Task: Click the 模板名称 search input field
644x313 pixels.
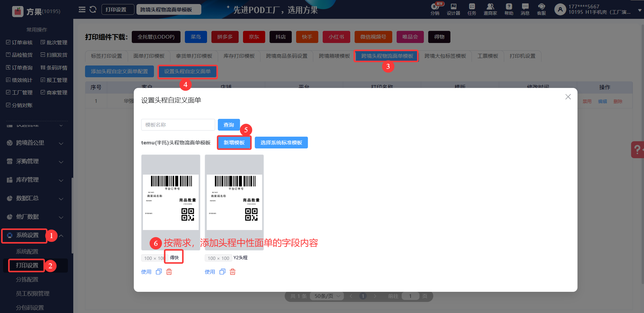Action: click(x=178, y=125)
